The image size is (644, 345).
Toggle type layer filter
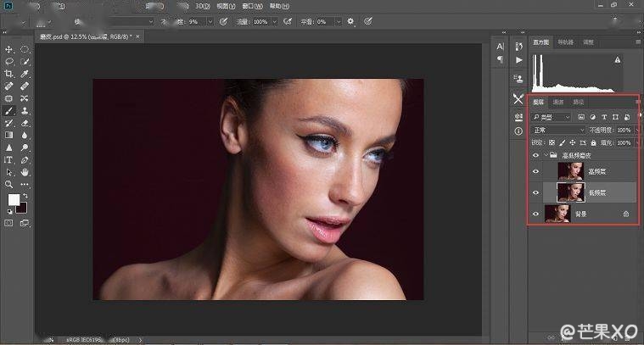click(604, 117)
